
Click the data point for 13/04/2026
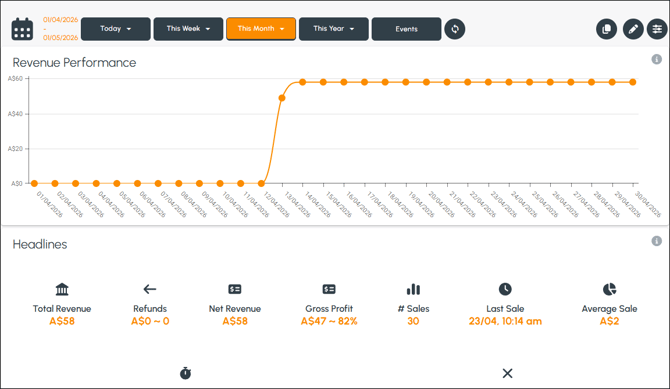tap(282, 98)
